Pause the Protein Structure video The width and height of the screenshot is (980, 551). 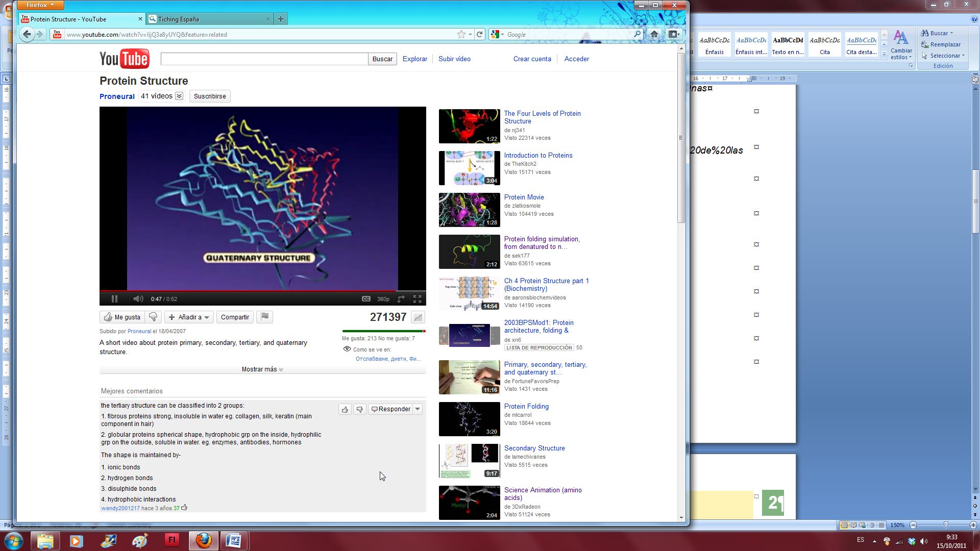coord(114,299)
